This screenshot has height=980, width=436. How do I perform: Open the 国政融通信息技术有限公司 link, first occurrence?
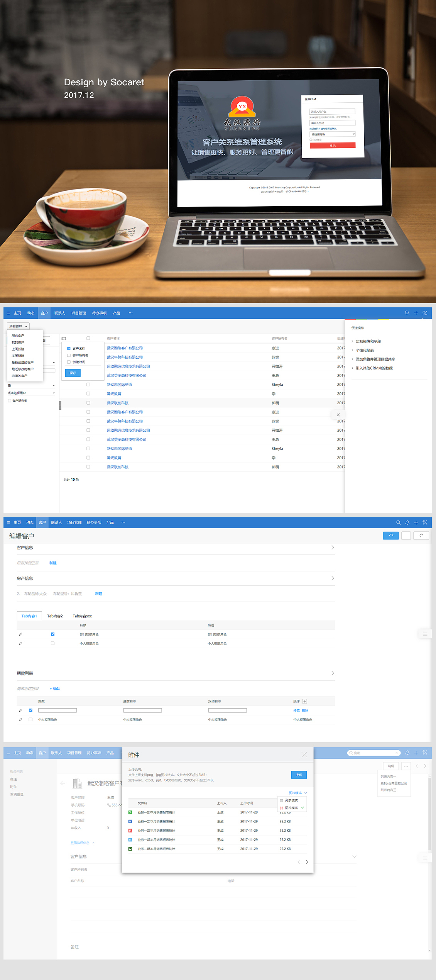click(128, 366)
